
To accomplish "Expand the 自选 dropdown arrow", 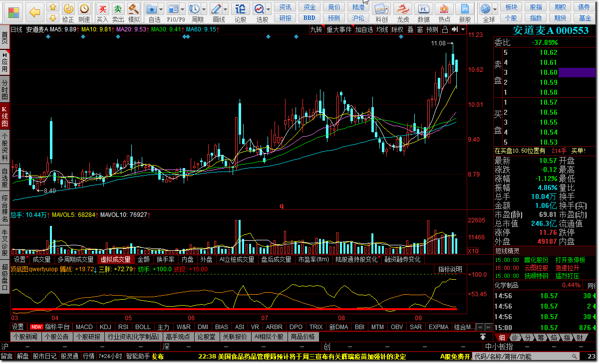I will (x=162, y=9).
